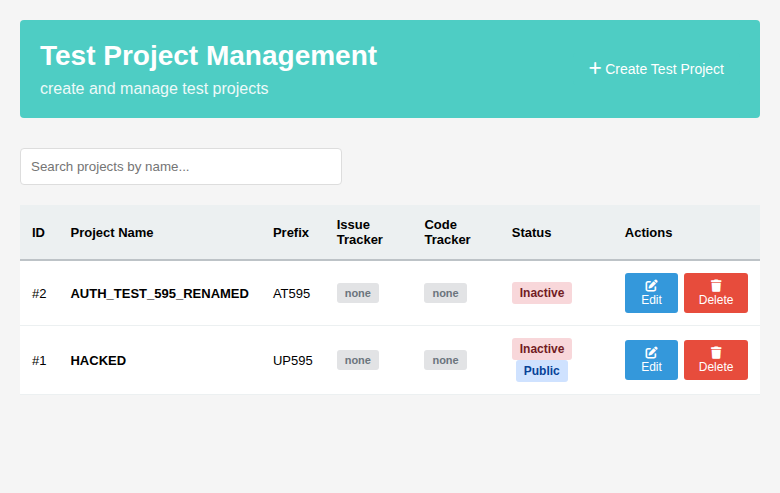
Task: Click ID #2 cell
Action: click(x=39, y=294)
